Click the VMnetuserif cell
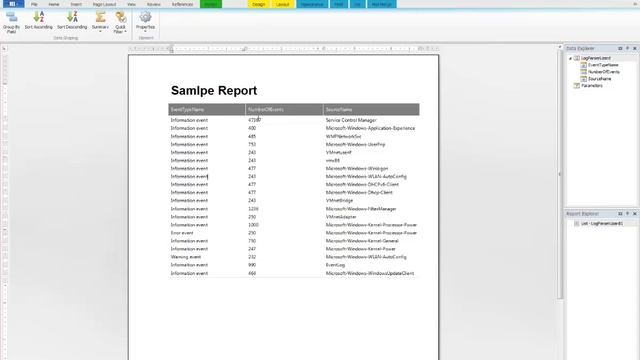 coord(338,152)
